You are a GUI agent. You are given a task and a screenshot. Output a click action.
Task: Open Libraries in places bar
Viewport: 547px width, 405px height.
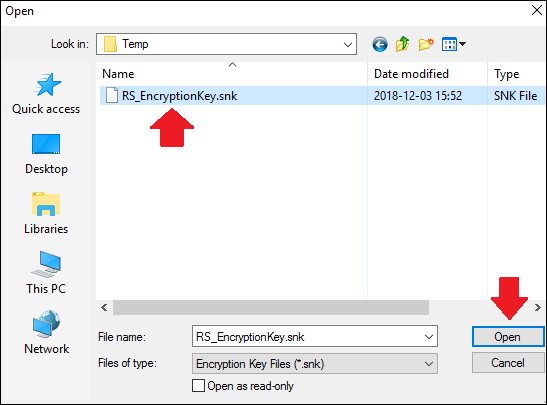(x=46, y=213)
